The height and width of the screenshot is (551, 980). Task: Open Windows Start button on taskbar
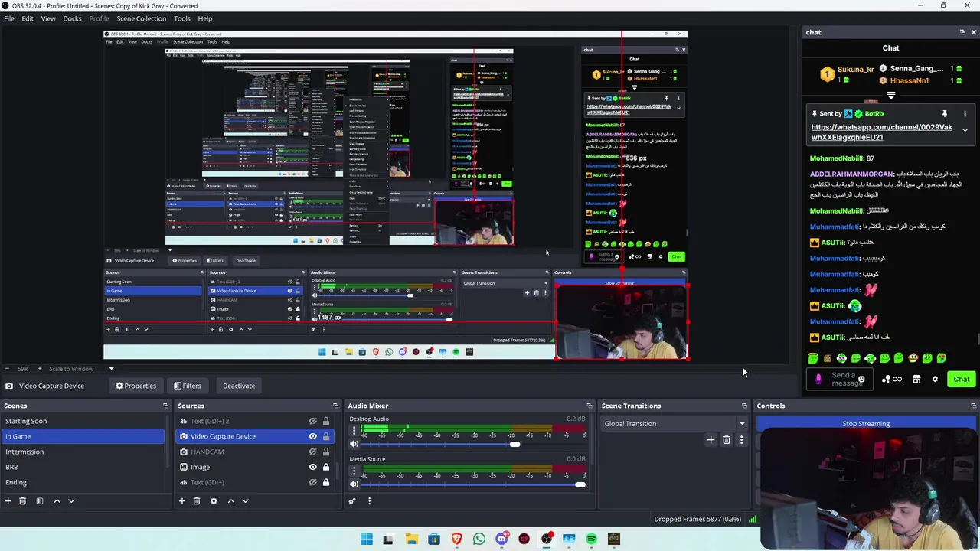coord(367,540)
